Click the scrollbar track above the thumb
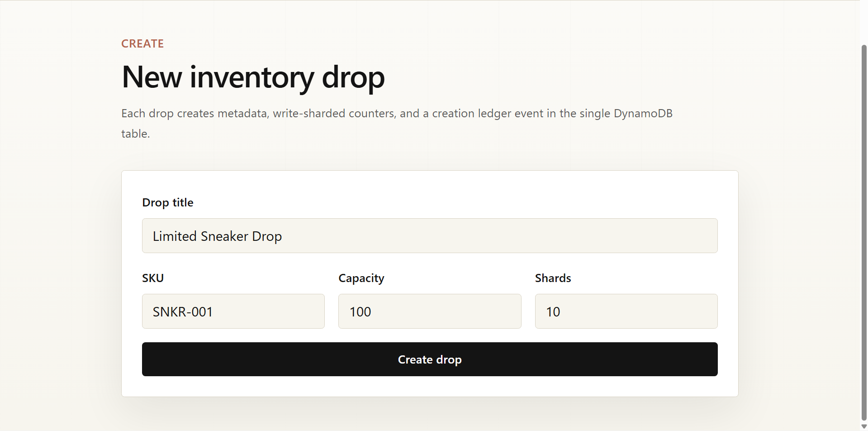Screen dimensions: 868x431 point(864,23)
